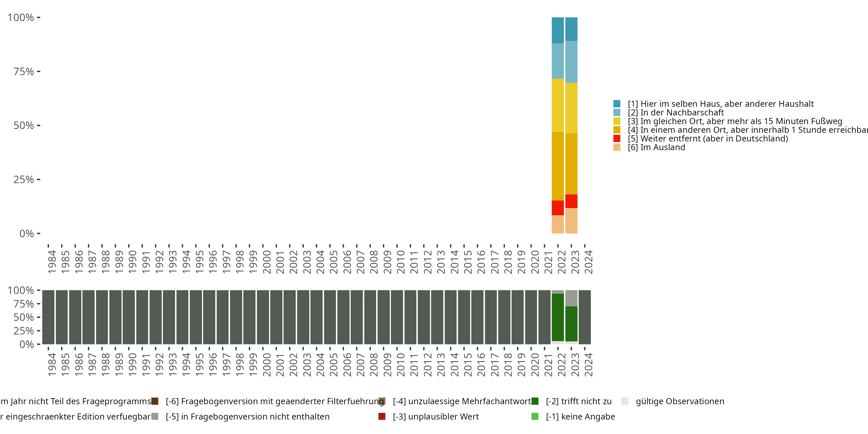This screenshot has height=434, width=868.
Task: Click the 1984 grey bar in lower chart
Action: [48, 317]
